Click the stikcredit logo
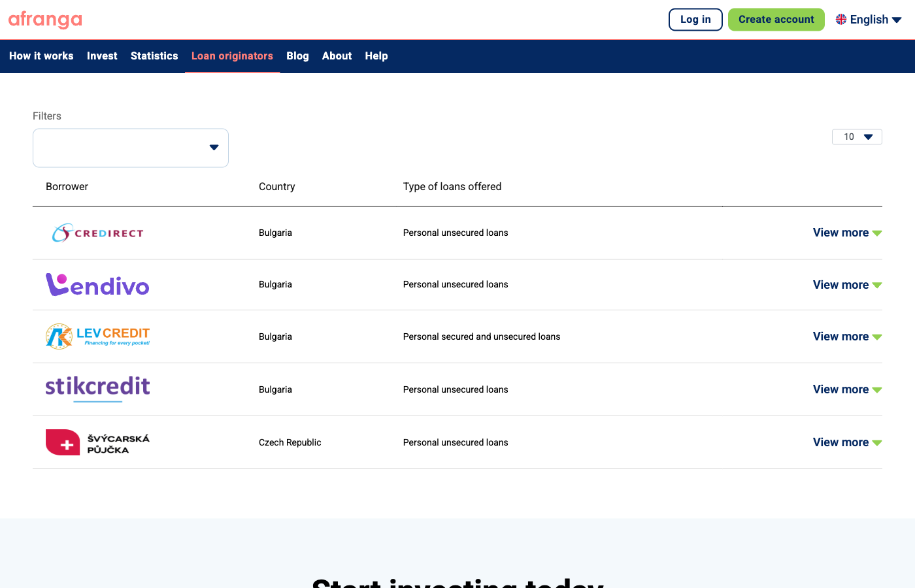The width and height of the screenshot is (915, 588). tap(97, 387)
